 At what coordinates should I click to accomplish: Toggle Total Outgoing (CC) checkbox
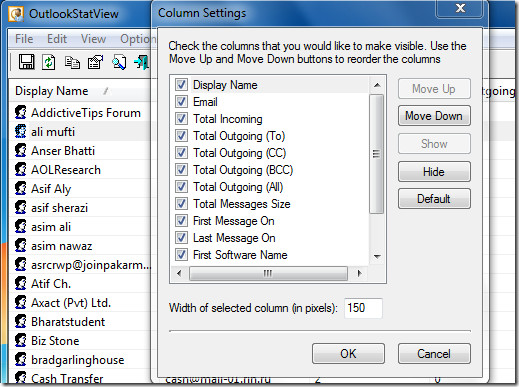tap(181, 152)
